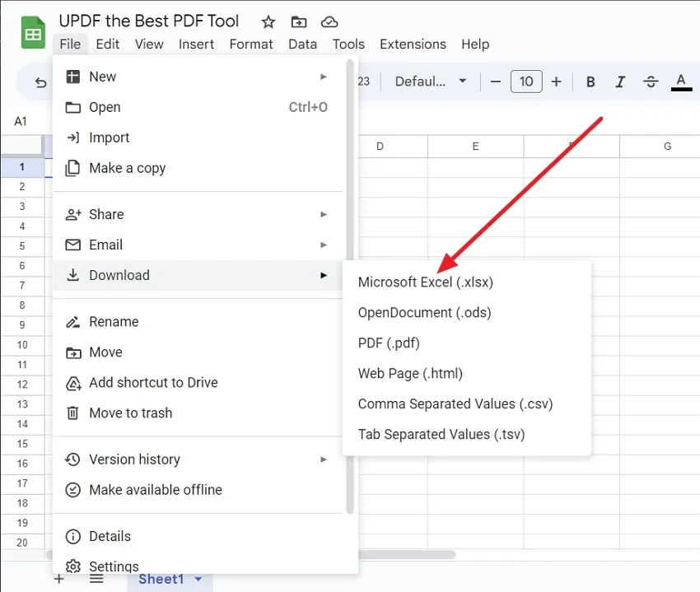Click the Download menu entry

pyautogui.click(x=198, y=275)
